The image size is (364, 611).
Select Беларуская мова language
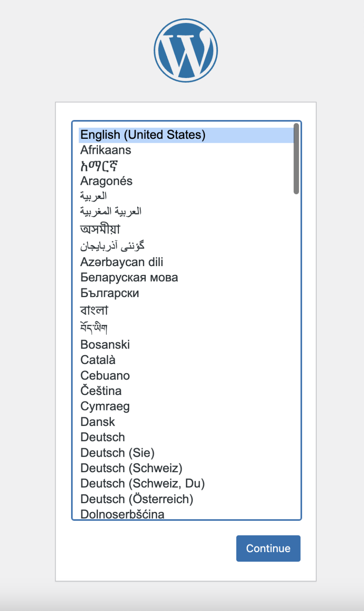[x=129, y=277]
